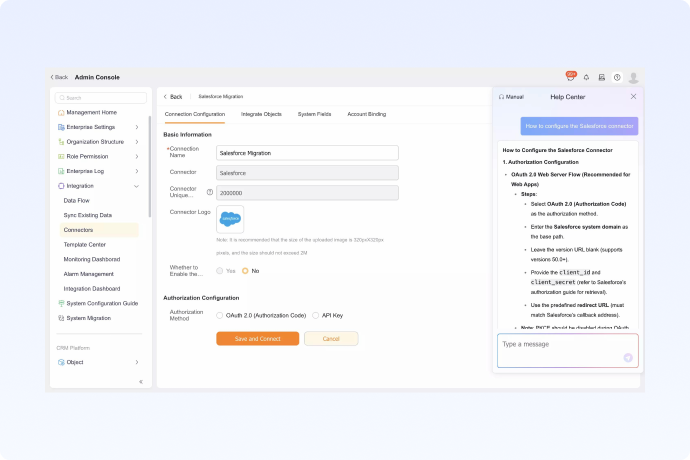Open the chat messages icon with red badge
Viewport: 690px width, 460px height.
[x=571, y=77]
